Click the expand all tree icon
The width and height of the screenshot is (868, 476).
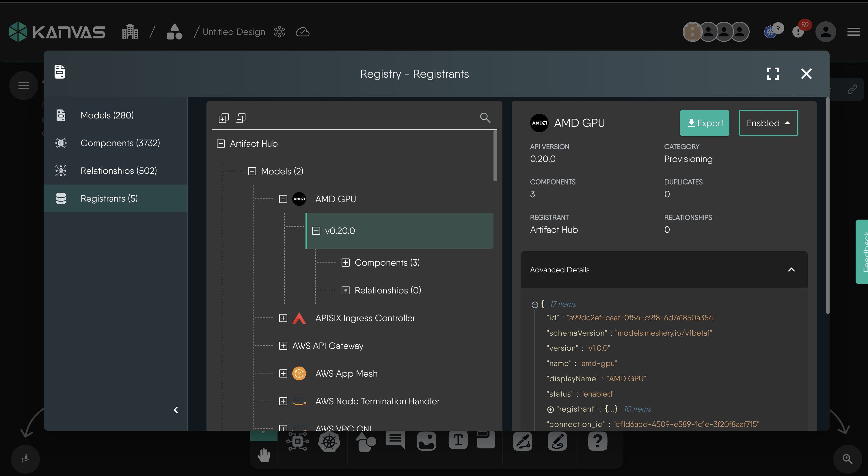tap(223, 118)
